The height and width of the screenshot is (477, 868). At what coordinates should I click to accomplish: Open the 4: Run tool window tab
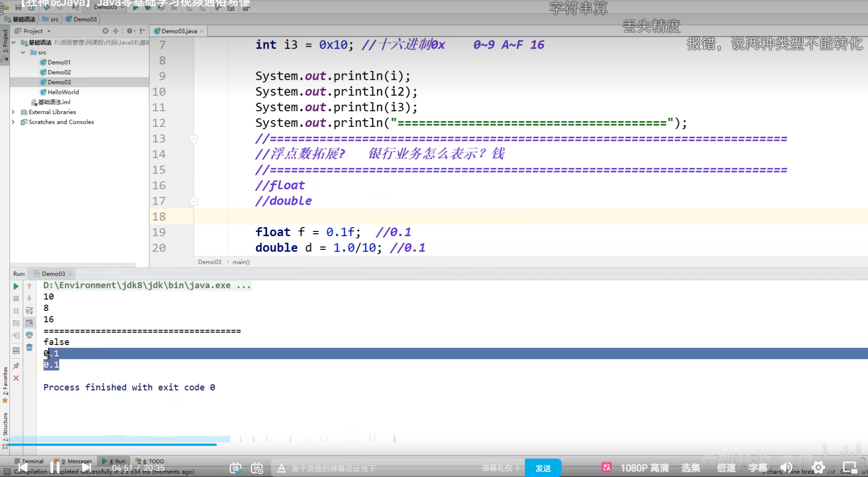pyautogui.click(x=114, y=461)
